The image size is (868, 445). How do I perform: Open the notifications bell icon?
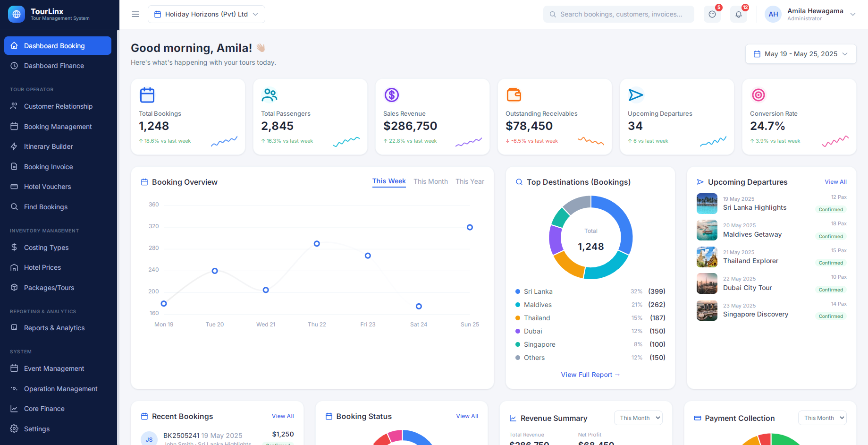click(739, 14)
